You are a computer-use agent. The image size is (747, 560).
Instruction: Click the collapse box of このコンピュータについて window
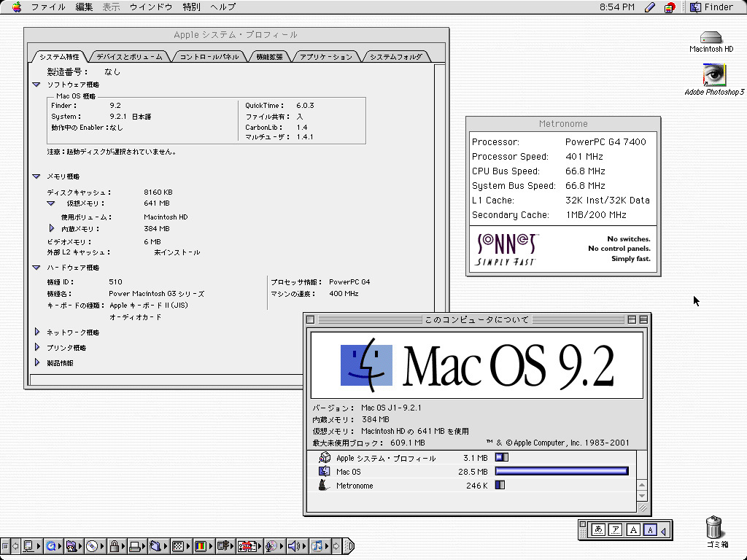(x=643, y=319)
